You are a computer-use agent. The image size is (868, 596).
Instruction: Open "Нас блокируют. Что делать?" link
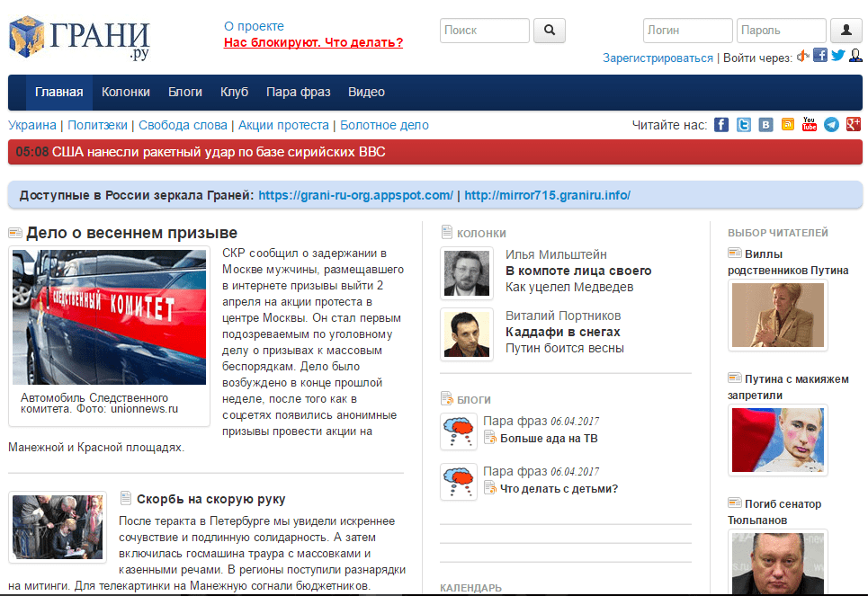313,42
